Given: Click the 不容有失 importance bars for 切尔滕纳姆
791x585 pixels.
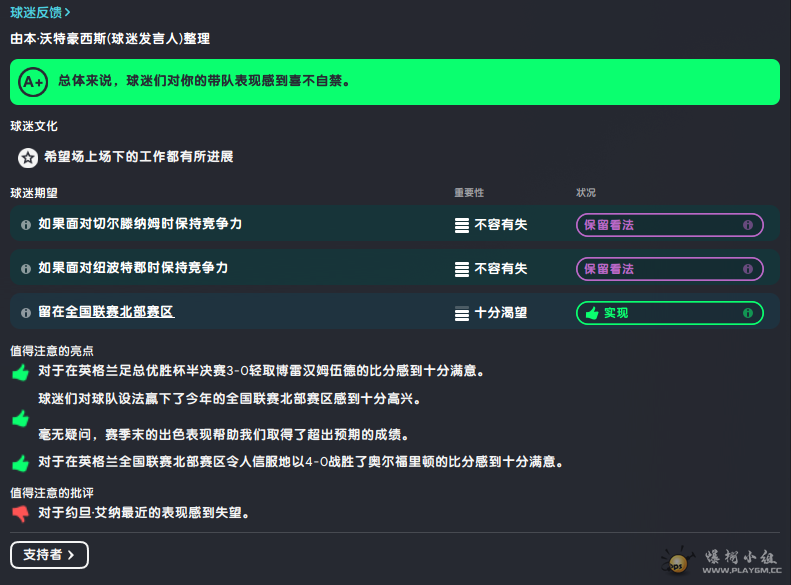Looking at the screenshot, I should click(462, 225).
